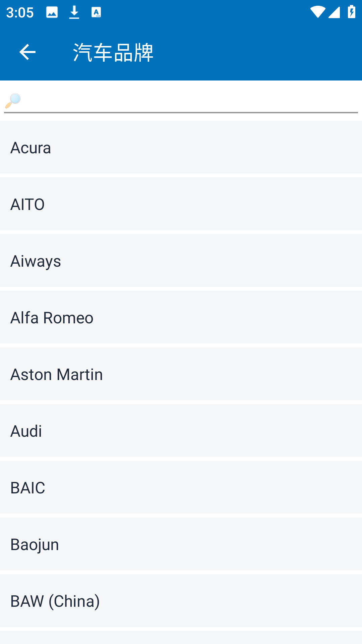Tap the download notification icon
The image size is (362, 644).
click(74, 12)
